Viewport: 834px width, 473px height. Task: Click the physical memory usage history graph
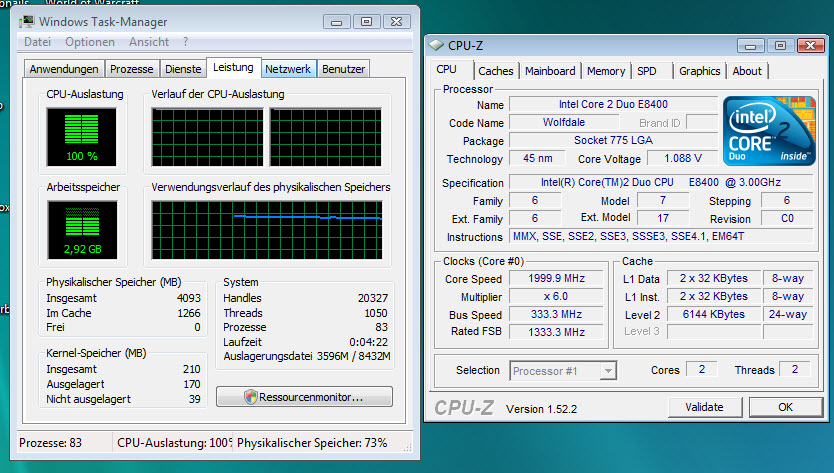(266, 230)
